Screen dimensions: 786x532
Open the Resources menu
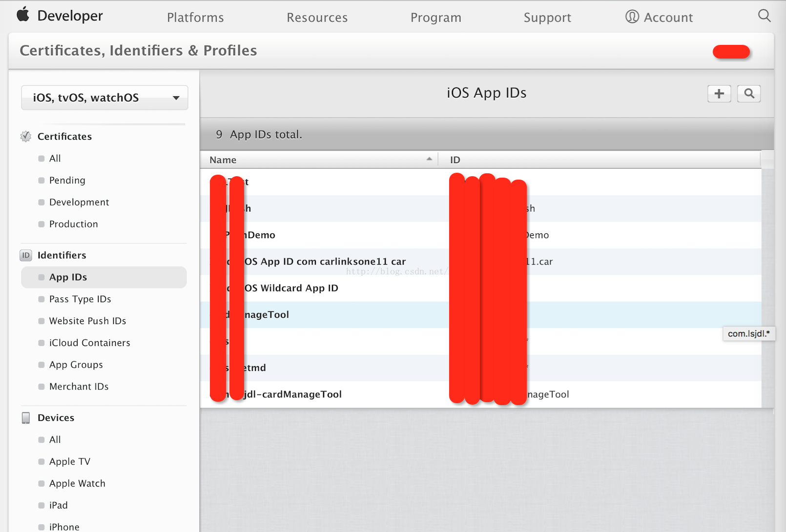pyautogui.click(x=317, y=18)
